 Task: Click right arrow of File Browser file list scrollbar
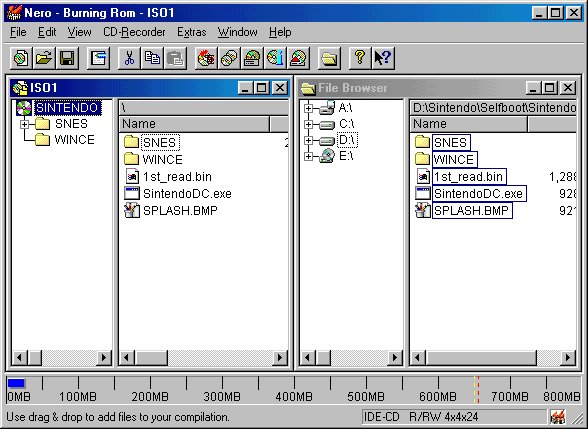(568, 357)
